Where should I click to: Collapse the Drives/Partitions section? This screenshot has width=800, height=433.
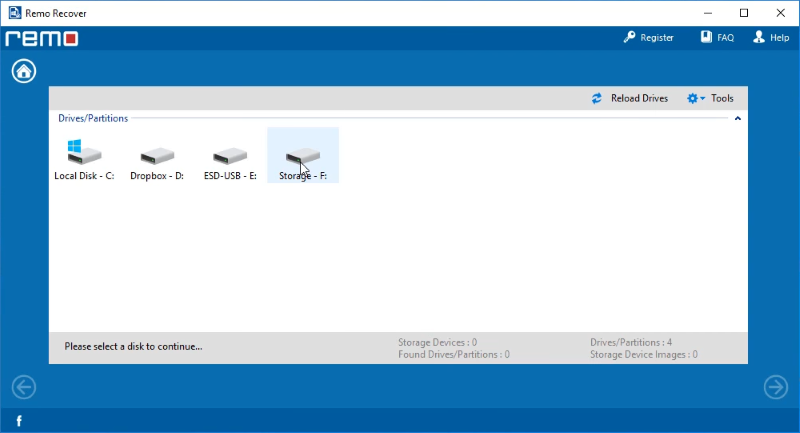click(738, 118)
